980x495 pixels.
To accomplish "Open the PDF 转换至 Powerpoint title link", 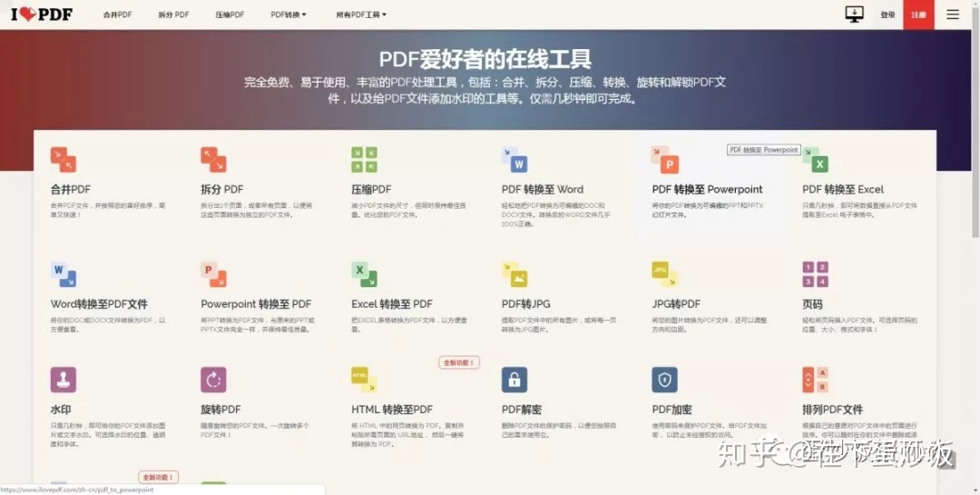I will [708, 189].
